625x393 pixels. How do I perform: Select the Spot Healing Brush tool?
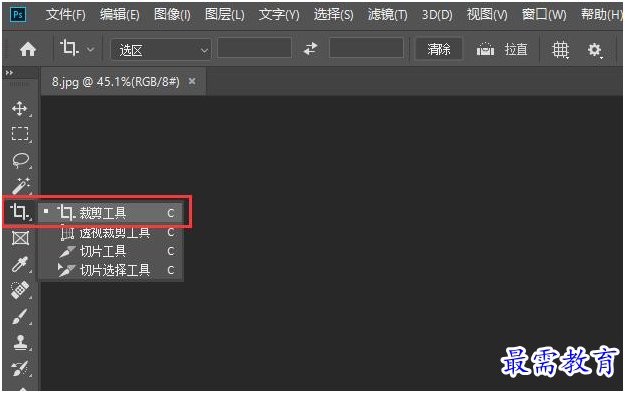20,290
